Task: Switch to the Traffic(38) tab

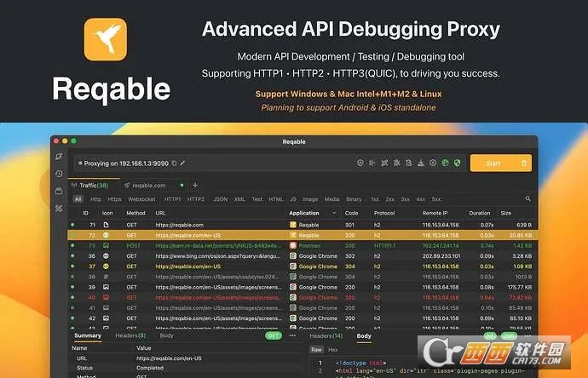Action: pos(94,185)
